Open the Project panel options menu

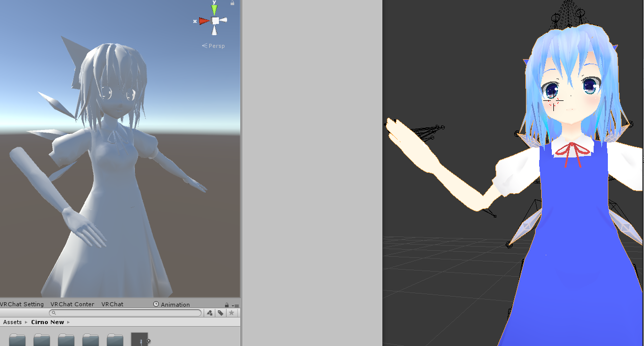(x=236, y=305)
